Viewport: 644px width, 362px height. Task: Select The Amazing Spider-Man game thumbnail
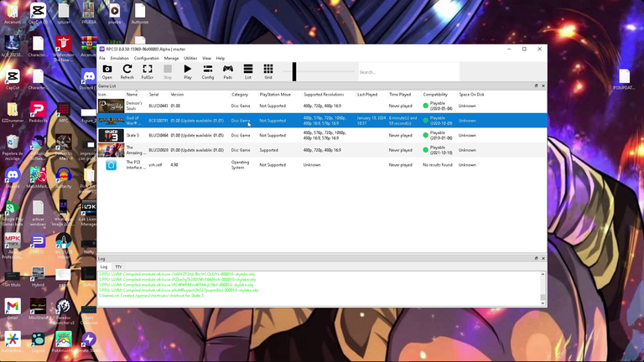point(111,150)
